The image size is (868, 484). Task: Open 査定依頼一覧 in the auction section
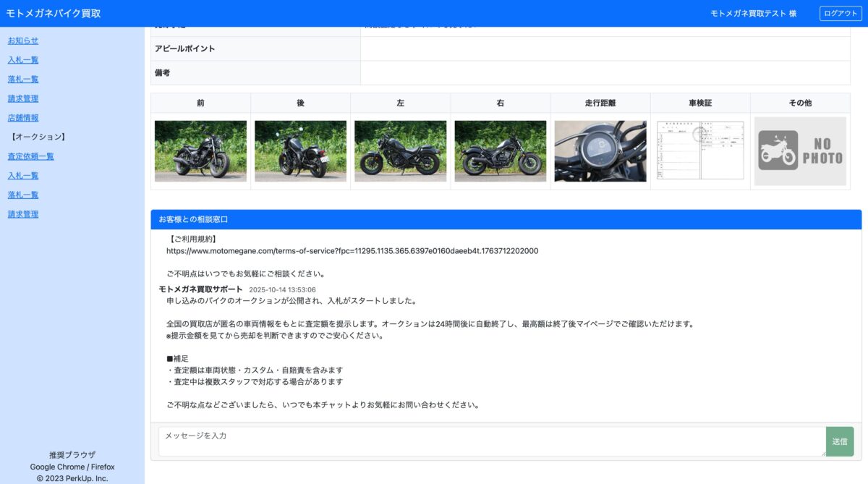click(30, 156)
